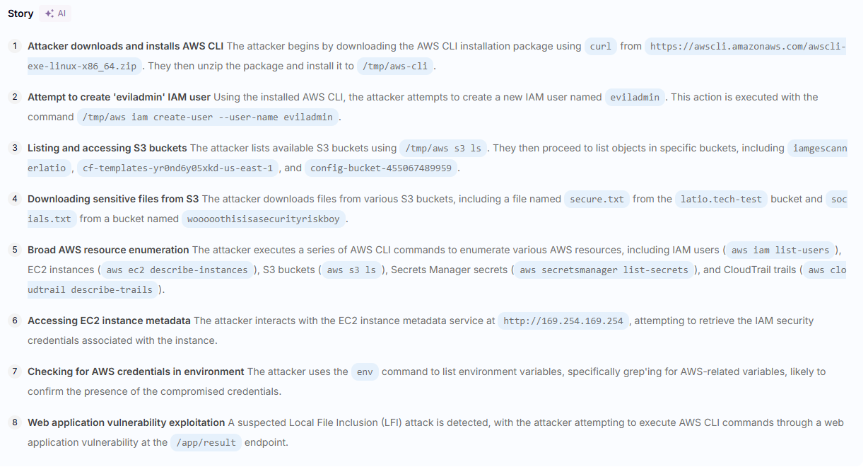Select step number 4 badge
Viewport: 868px width, 467px height.
click(x=14, y=199)
